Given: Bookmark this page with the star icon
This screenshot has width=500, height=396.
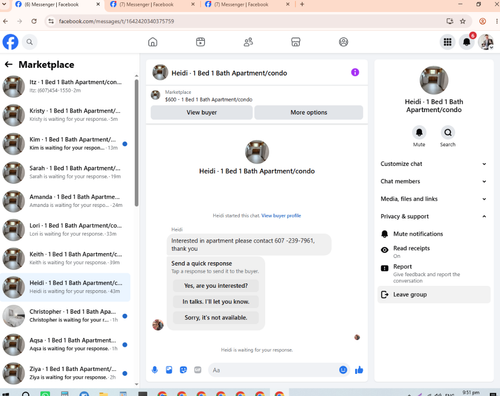Looking at the screenshot, I should 463,21.
